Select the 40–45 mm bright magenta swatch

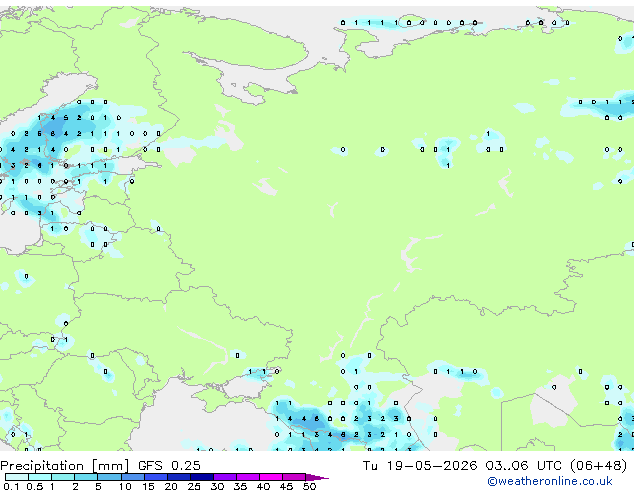pyautogui.click(x=271, y=477)
